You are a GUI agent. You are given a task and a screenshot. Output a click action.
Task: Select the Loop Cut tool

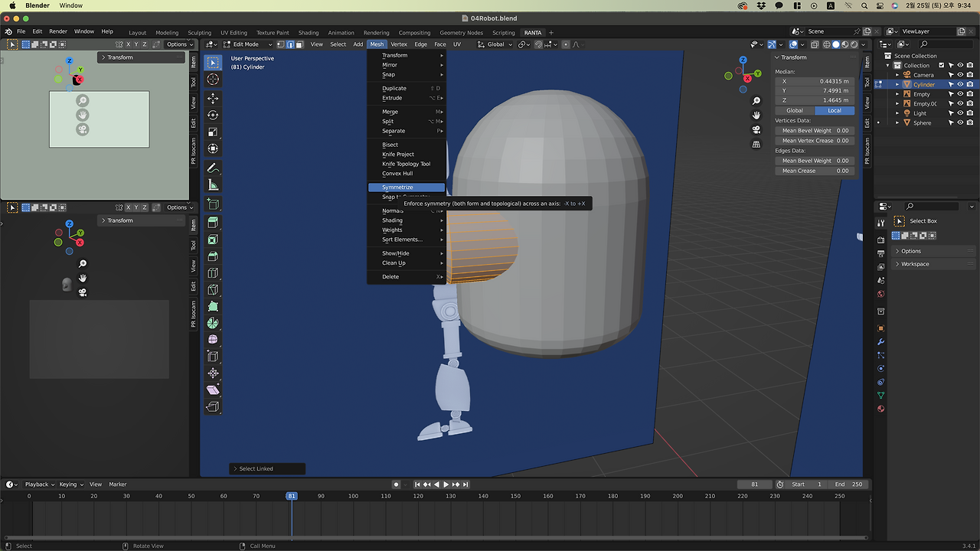pyautogui.click(x=213, y=273)
